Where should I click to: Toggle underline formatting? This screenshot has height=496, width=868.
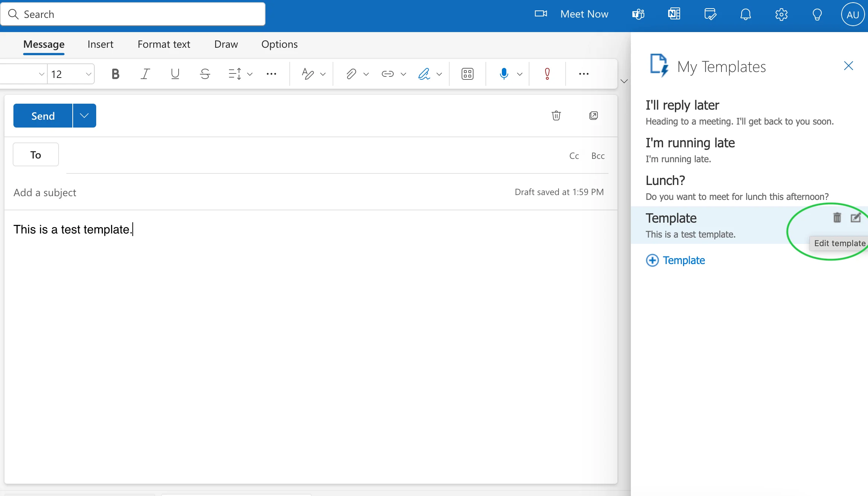pyautogui.click(x=175, y=74)
